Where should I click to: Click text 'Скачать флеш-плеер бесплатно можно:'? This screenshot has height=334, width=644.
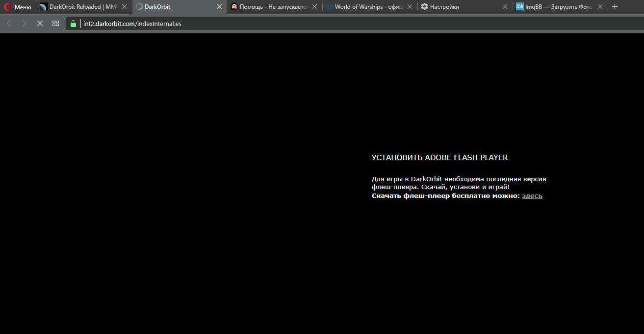445,196
